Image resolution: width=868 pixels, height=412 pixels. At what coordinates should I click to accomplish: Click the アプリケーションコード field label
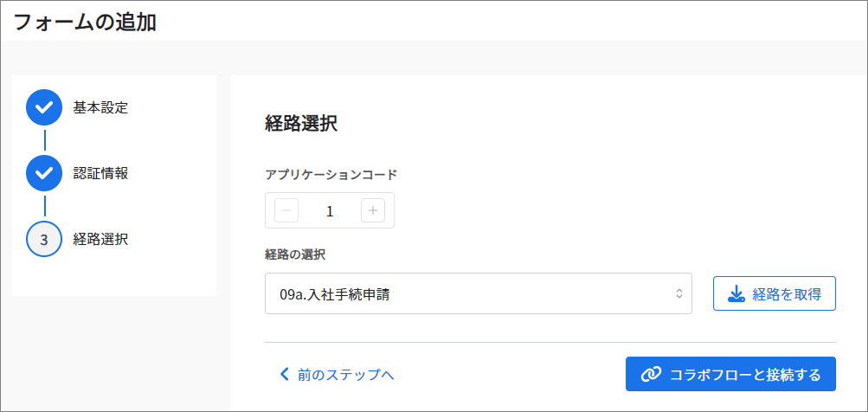click(x=331, y=175)
